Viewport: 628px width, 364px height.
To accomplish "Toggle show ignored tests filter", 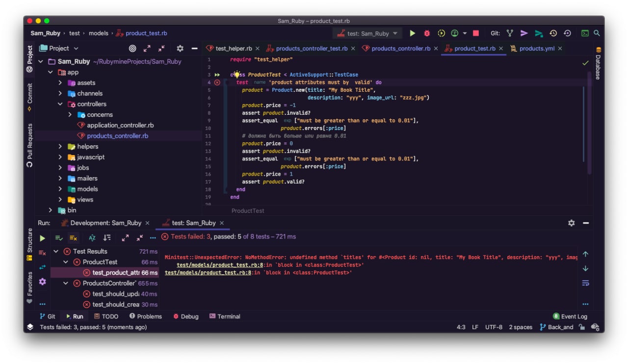I will 73,237.
